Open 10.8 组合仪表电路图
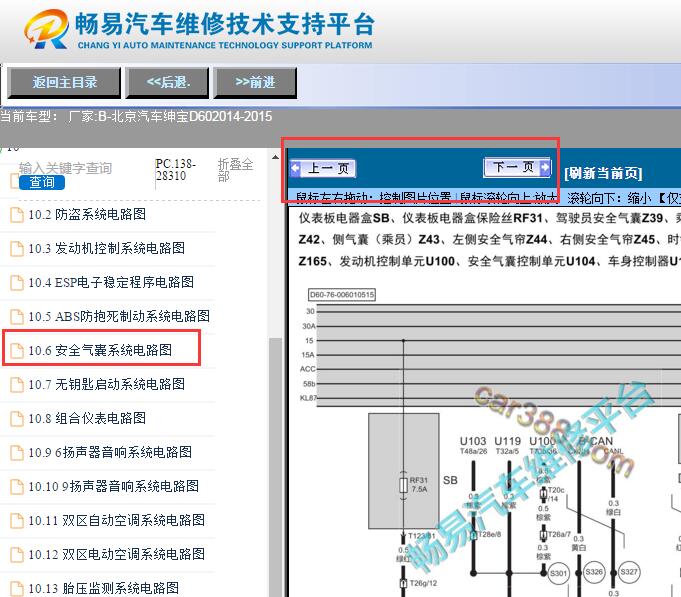 coord(87,418)
